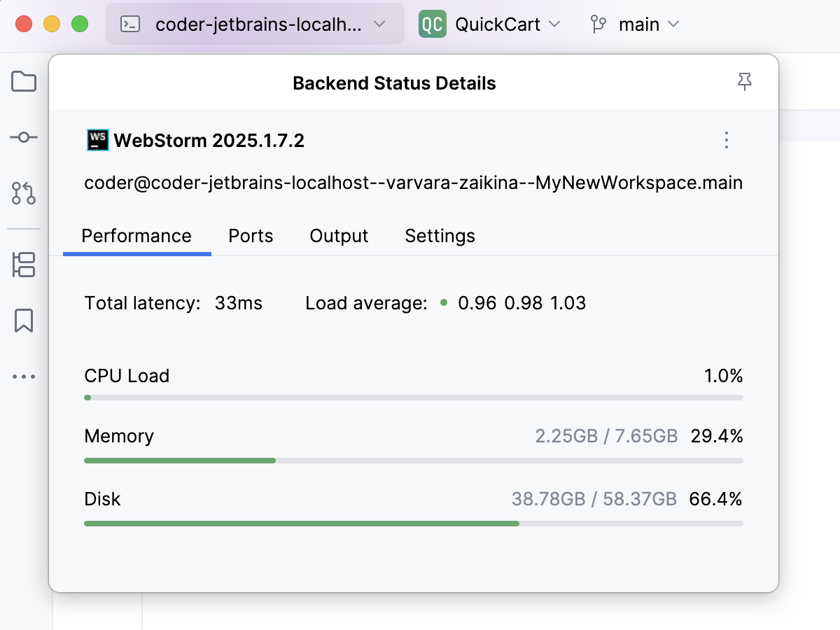This screenshot has height=630, width=840.
Task: Click the terminal icon in backend widget
Action: pos(130,24)
